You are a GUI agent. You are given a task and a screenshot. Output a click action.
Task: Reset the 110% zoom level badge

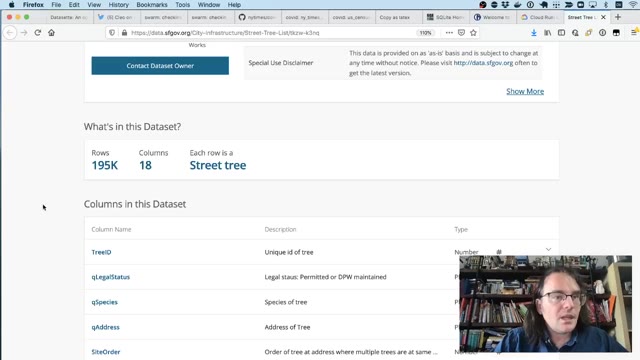(425, 33)
